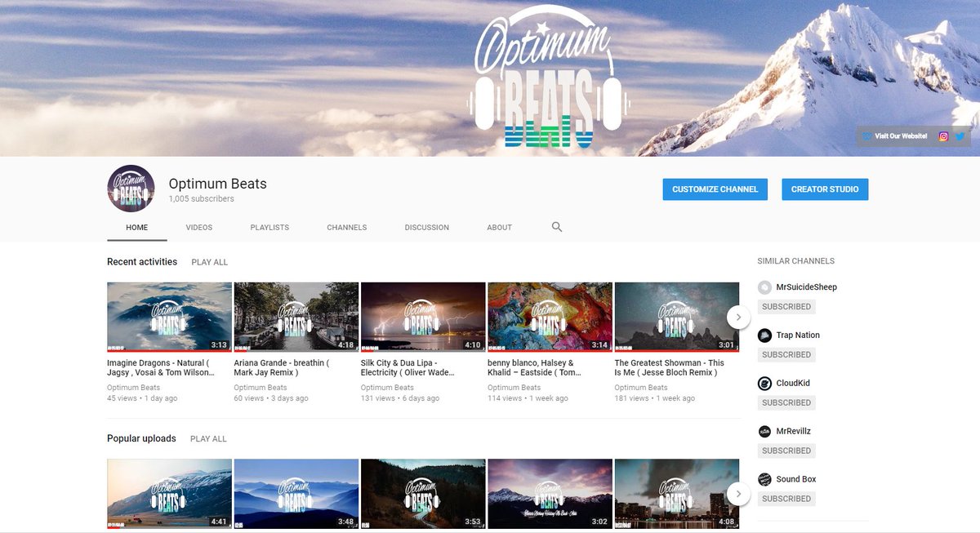Click the Visit Our Website banner link
This screenshot has width=980, height=533.
895,136
